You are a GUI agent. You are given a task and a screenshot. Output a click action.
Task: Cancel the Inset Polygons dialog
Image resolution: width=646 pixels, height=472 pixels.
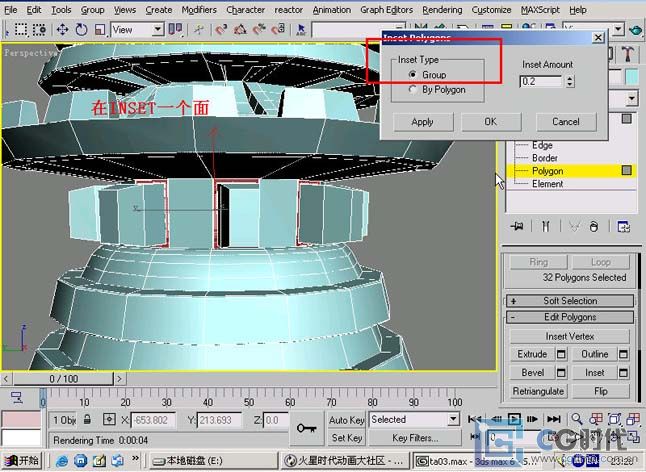pyautogui.click(x=566, y=122)
